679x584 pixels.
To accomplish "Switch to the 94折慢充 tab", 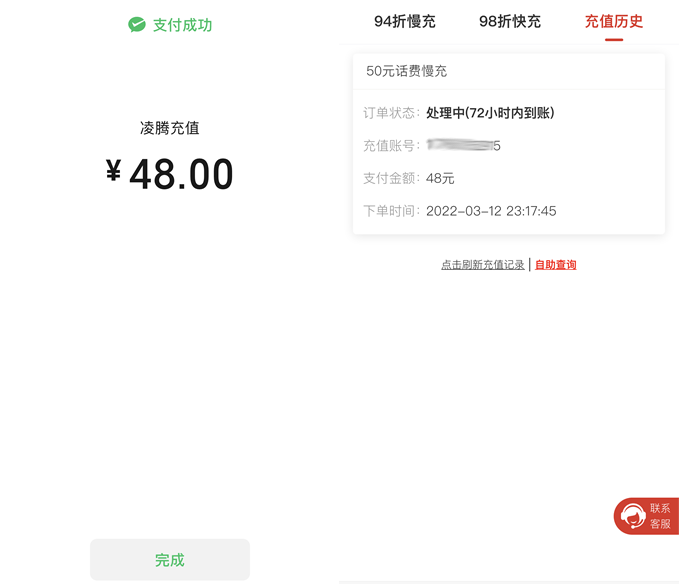I will [405, 21].
